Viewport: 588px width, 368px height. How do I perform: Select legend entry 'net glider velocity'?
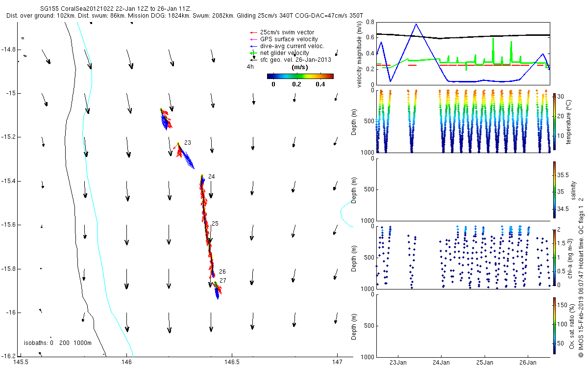click(285, 53)
